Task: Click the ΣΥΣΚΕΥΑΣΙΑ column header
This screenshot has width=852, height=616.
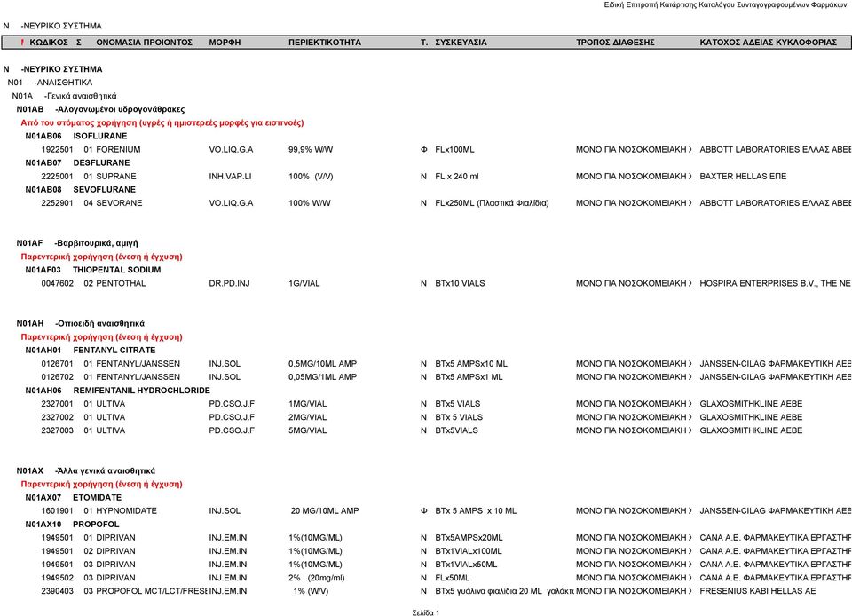Action: [461, 43]
